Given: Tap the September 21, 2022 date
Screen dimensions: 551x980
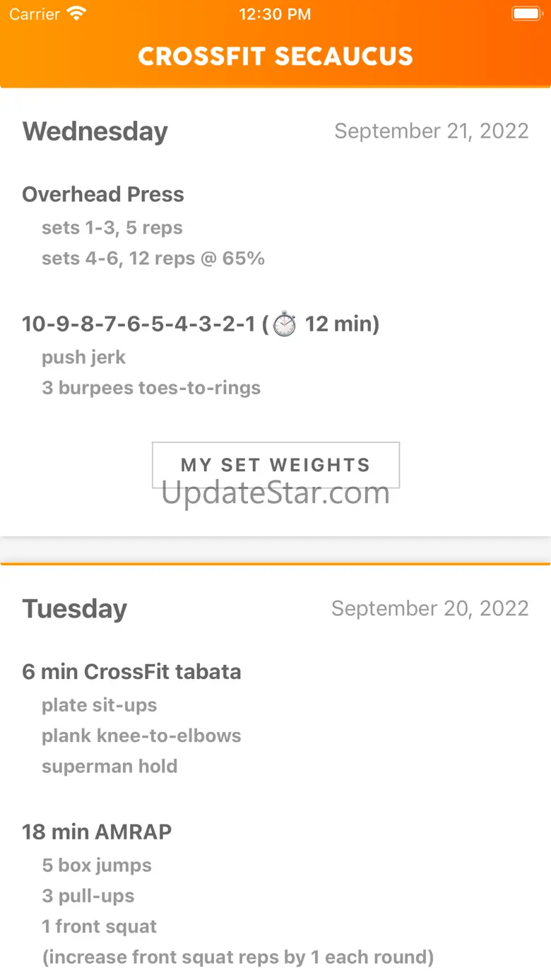Looking at the screenshot, I should point(431,131).
